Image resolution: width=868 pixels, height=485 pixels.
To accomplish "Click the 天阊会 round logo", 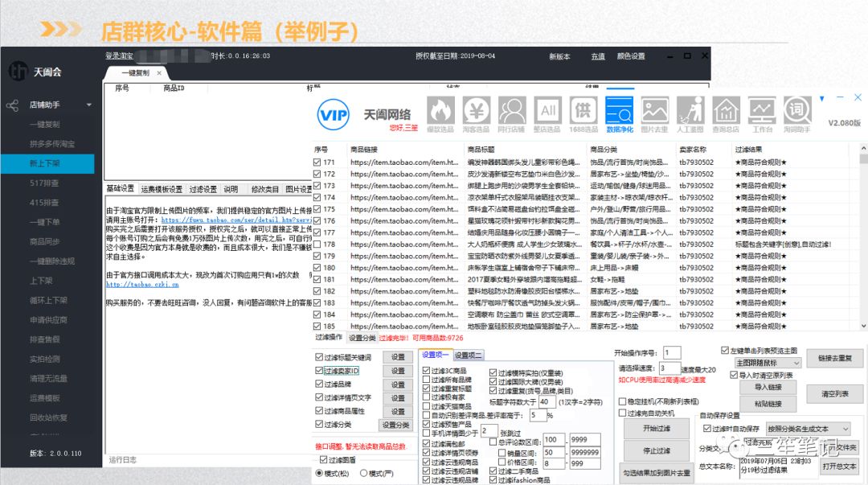I will coord(18,71).
